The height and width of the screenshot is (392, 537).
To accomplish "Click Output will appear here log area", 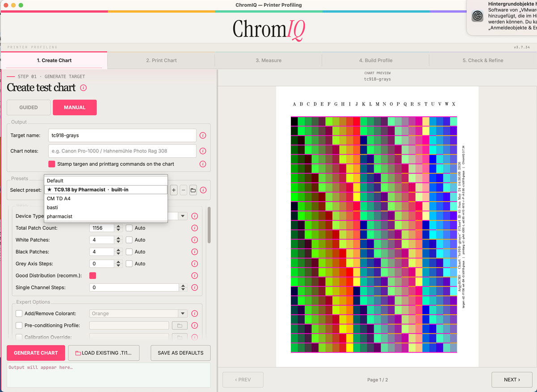I will point(109,375).
